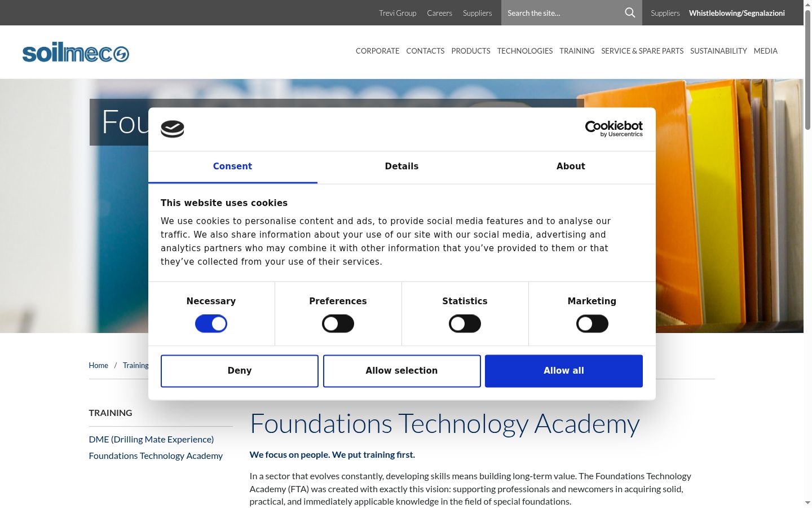Screen dimensions: 812x508
Task: Click the Cookiebot by Usercentrics logo
Action: (x=614, y=129)
